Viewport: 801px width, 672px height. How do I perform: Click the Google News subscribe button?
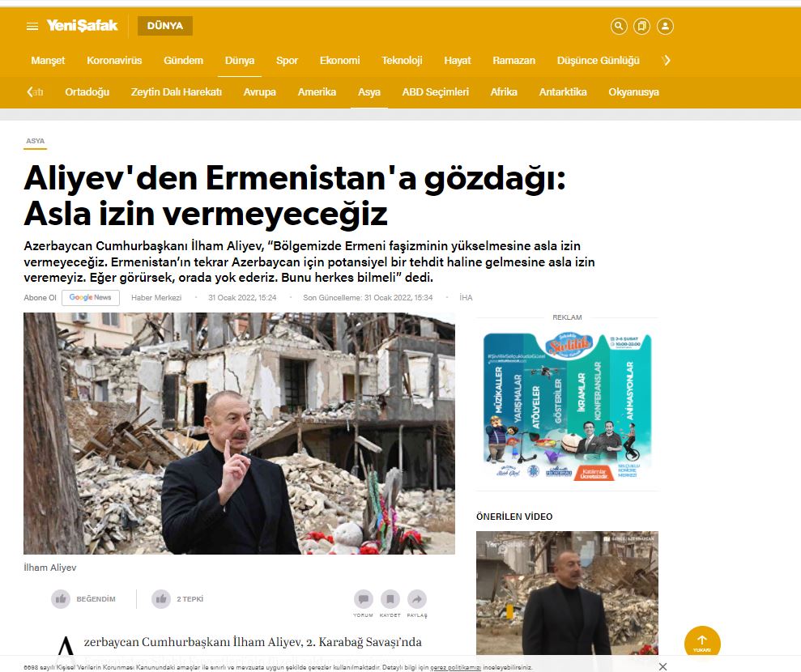tap(91, 298)
